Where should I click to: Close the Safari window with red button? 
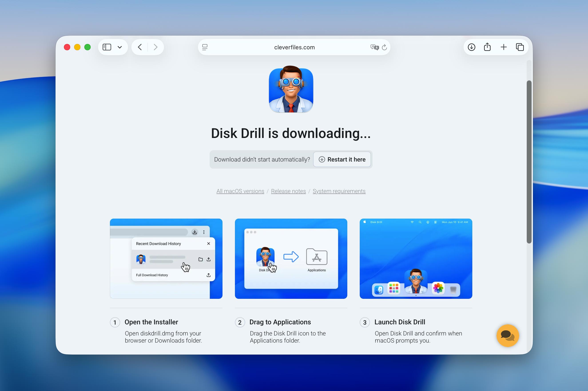pyautogui.click(x=67, y=47)
